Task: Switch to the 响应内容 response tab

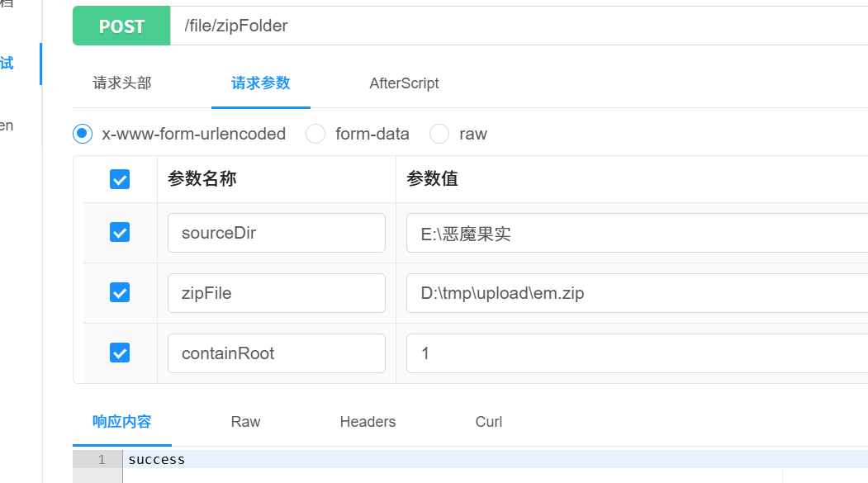Action: [x=121, y=422]
